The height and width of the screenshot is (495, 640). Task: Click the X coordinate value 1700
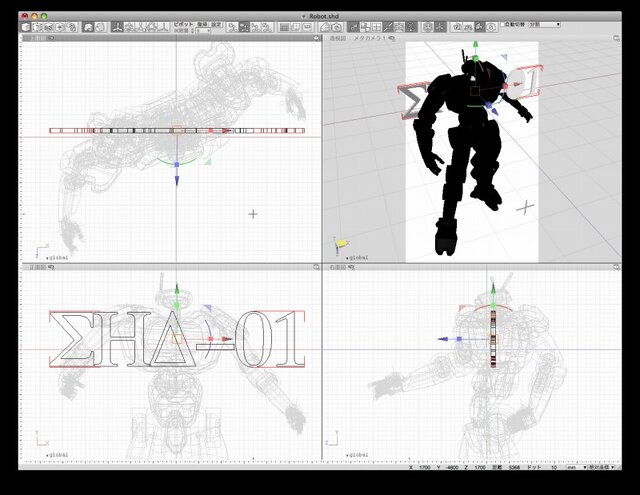424,467
